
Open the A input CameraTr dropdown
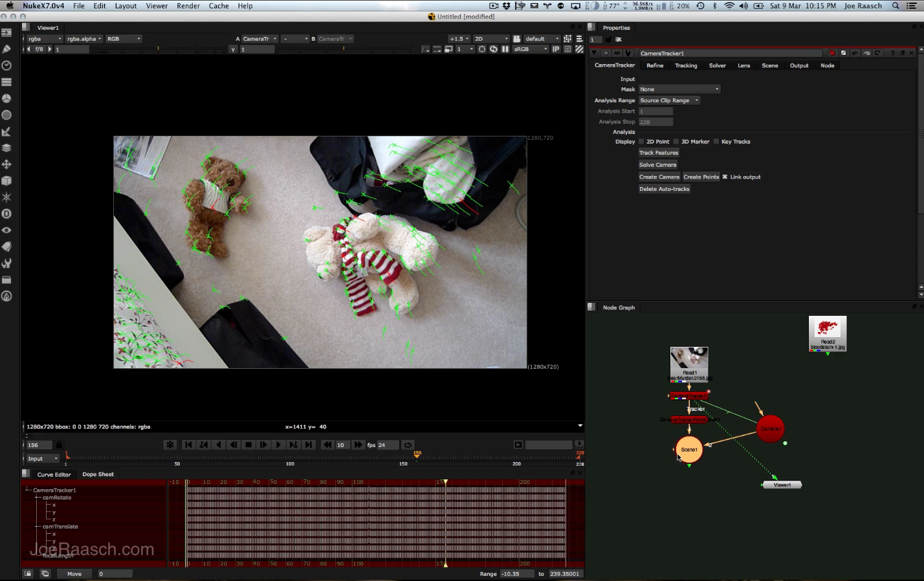(259, 39)
